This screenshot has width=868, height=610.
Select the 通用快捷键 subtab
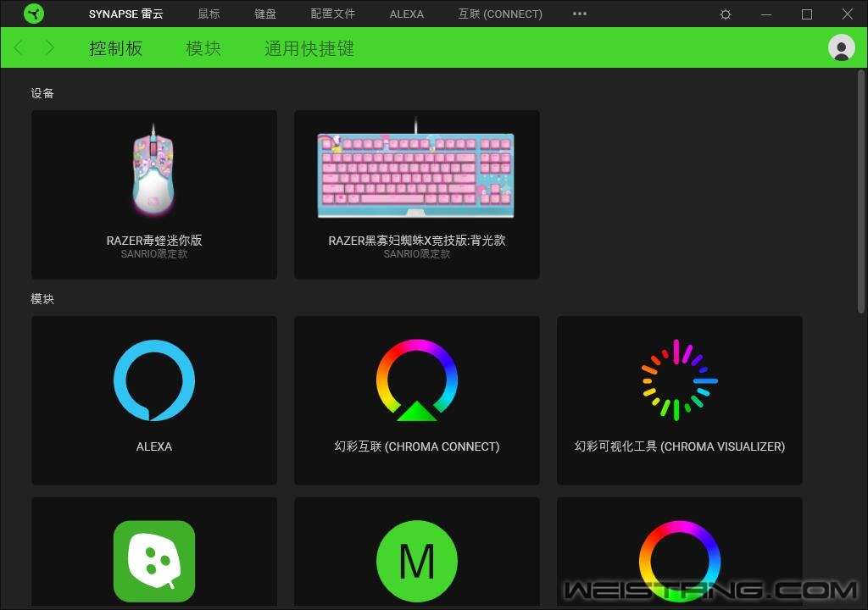tap(309, 48)
